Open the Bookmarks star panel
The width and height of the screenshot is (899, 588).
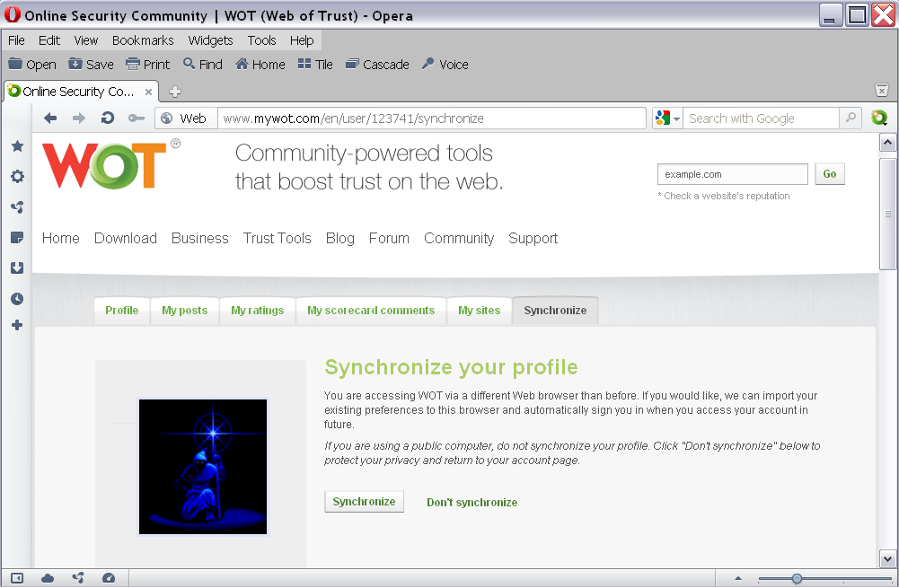[x=17, y=146]
